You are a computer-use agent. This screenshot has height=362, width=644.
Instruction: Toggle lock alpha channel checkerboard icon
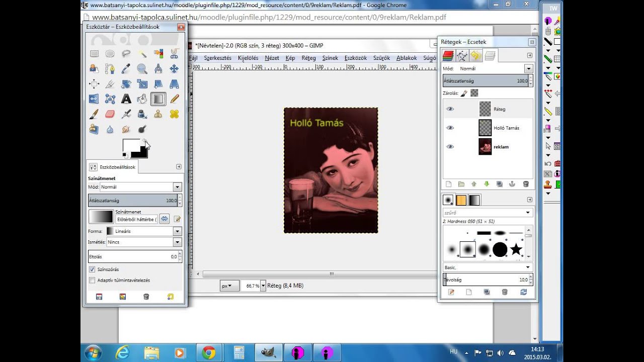coord(474,93)
